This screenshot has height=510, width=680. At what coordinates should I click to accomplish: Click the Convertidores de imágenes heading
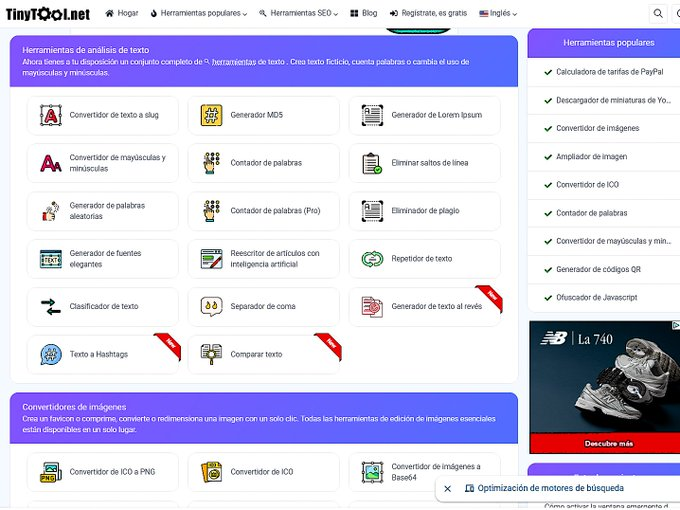pyautogui.click(x=74, y=407)
